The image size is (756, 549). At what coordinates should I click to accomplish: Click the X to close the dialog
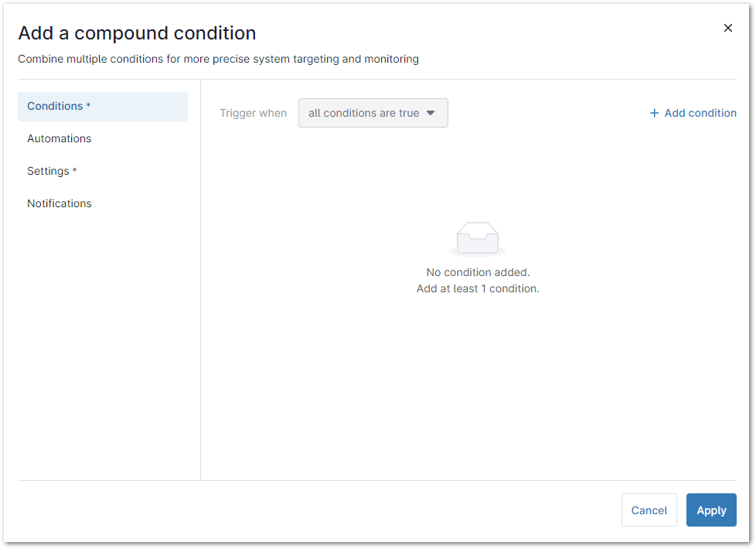(727, 27)
